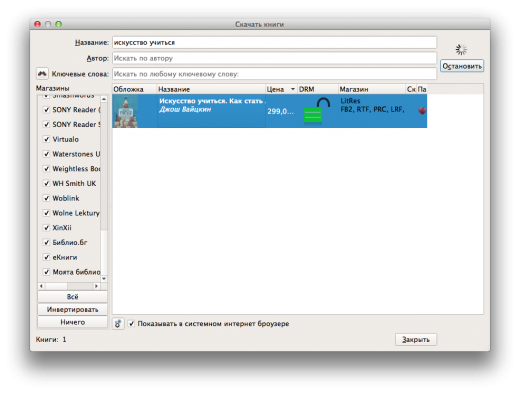Viewport: 520px width, 393px height.
Task: Click the Остановить button
Action: [462, 66]
